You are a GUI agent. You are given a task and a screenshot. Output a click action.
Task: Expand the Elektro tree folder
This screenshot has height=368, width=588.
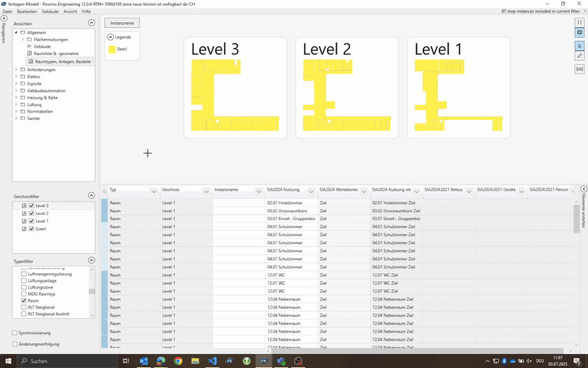click(x=17, y=77)
